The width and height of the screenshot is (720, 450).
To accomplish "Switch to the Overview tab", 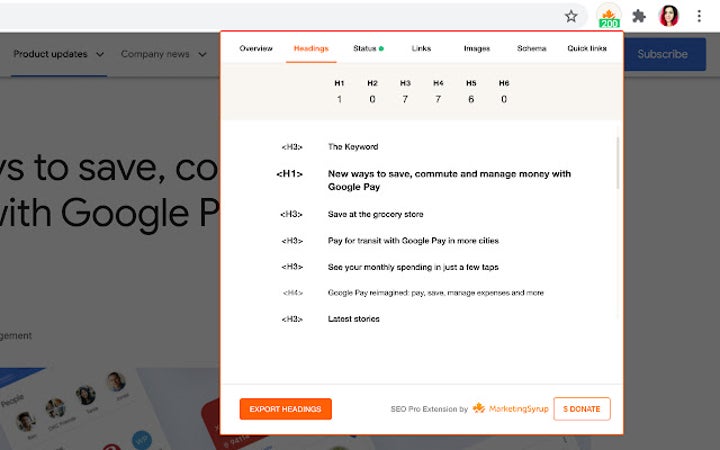I will [256, 48].
